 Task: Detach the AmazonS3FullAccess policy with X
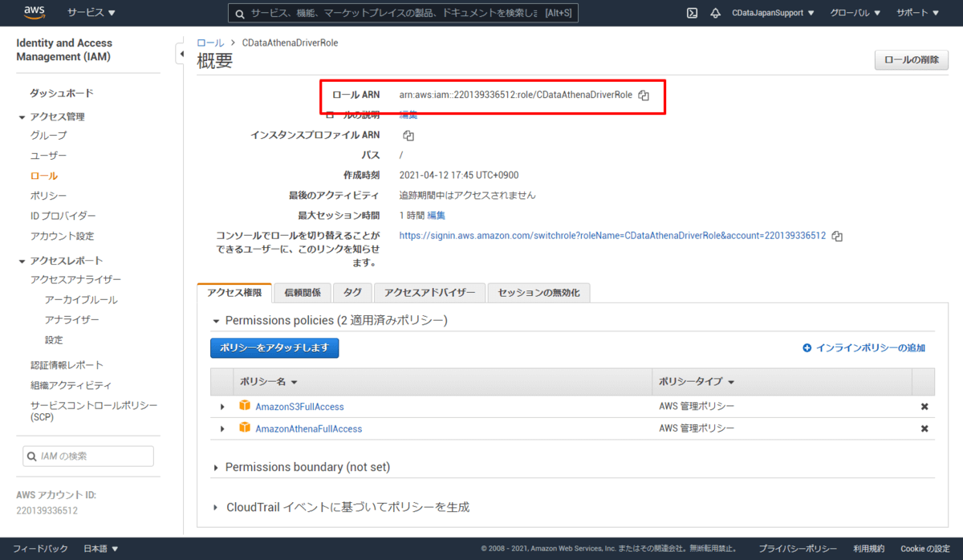point(924,407)
